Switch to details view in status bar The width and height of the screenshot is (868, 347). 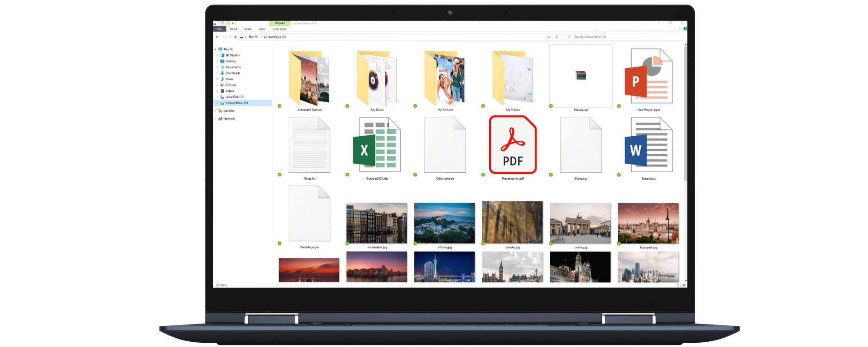click(x=679, y=285)
